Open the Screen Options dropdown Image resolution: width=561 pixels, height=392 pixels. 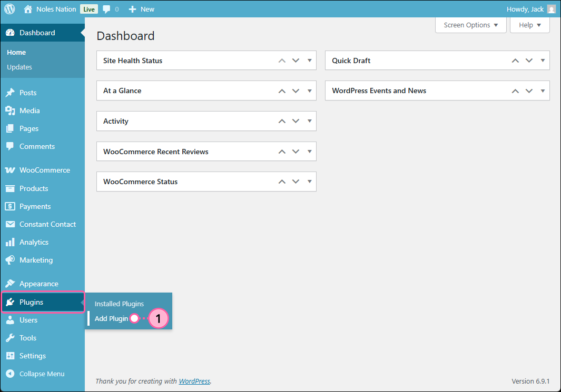point(470,25)
